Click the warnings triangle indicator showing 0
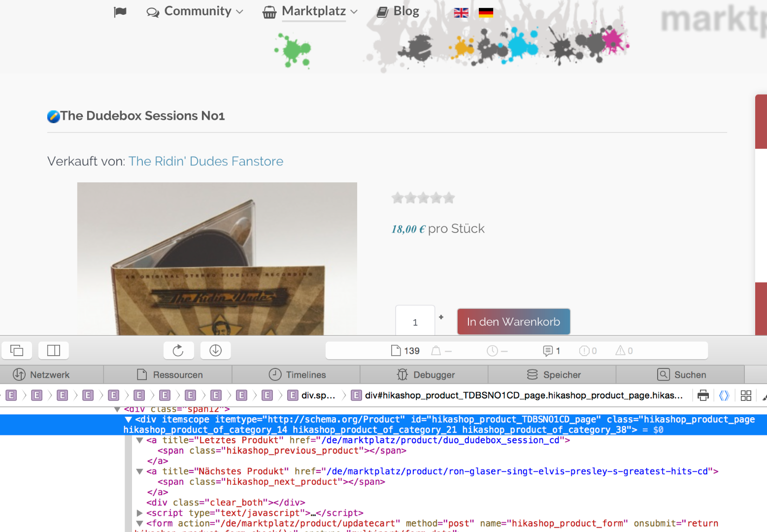 624,351
